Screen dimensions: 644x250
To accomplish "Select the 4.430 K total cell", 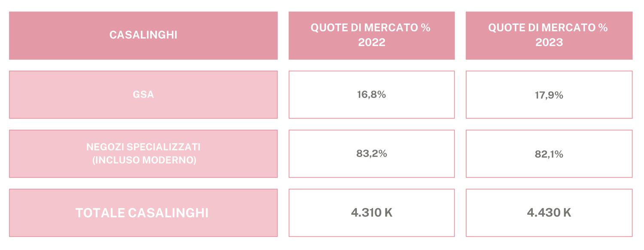I will 549,213.
